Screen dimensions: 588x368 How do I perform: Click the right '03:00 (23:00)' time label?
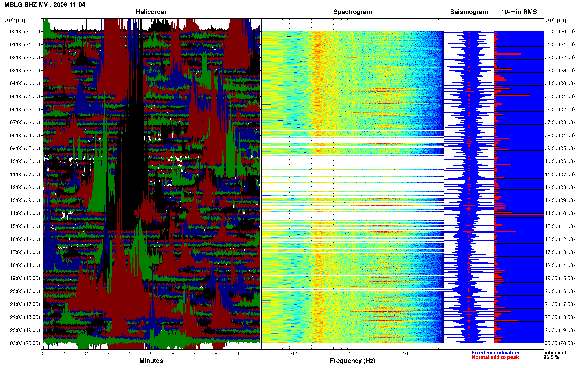560,70
